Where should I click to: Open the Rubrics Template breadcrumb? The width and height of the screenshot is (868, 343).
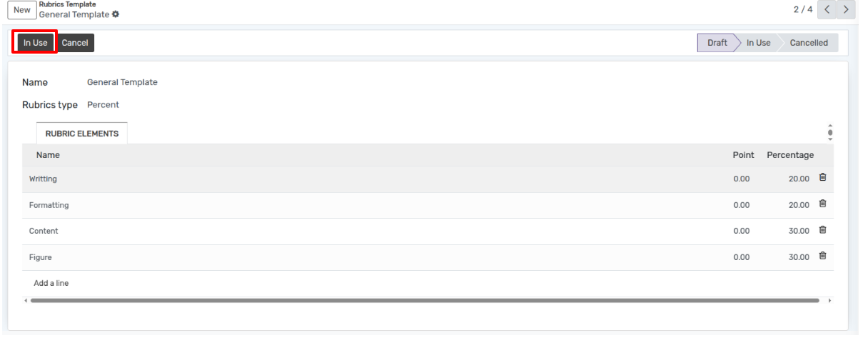point(67,4)
